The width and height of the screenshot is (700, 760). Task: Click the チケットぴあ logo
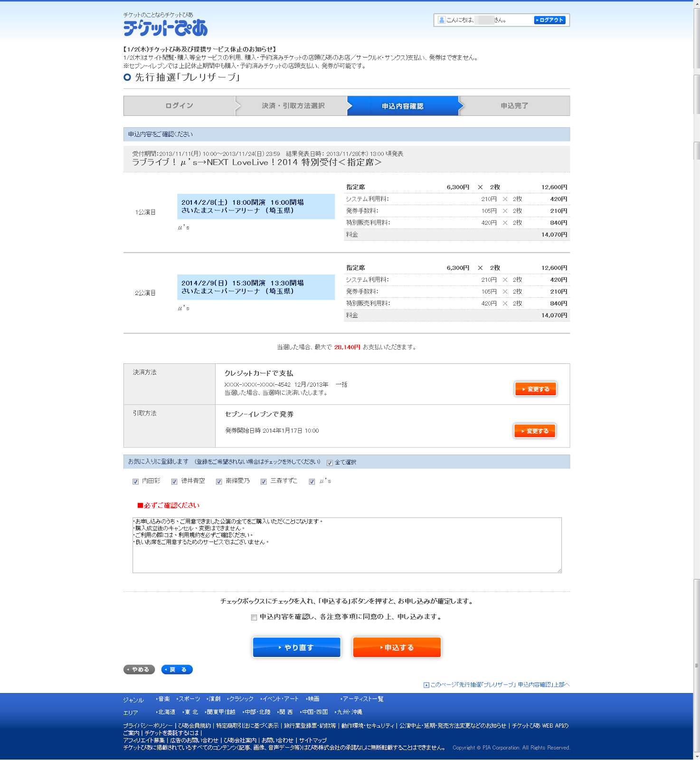(x=165, y=27)
